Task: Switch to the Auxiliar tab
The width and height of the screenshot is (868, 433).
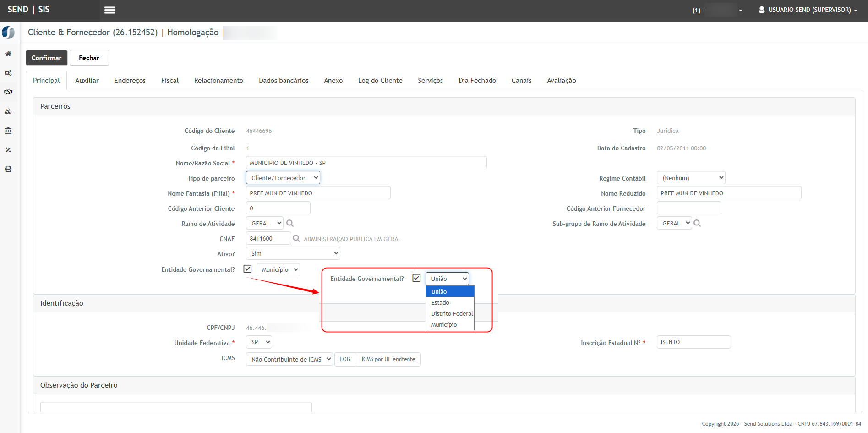Action: pos(87,81)
